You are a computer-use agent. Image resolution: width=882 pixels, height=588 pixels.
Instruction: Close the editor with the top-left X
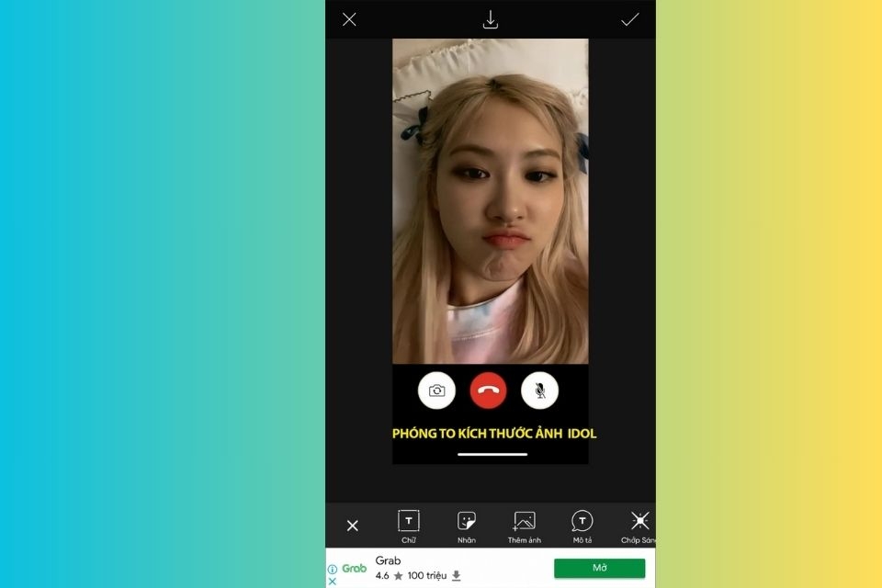coord(349,19)
